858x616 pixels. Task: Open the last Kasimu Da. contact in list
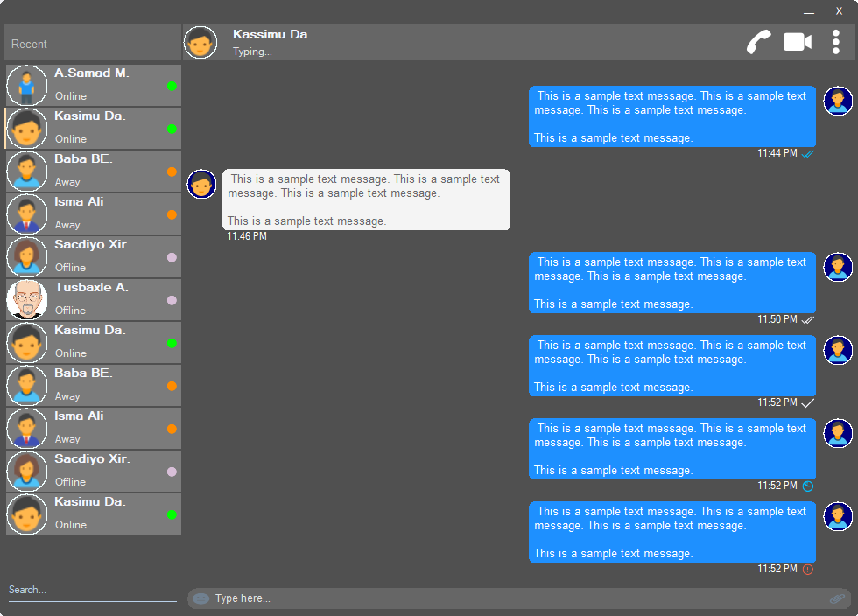94,514
